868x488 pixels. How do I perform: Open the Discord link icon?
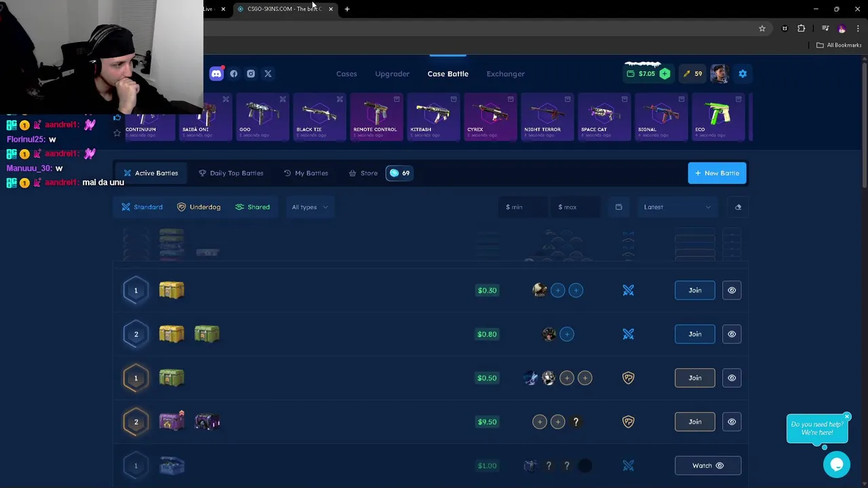click(216, 74)
